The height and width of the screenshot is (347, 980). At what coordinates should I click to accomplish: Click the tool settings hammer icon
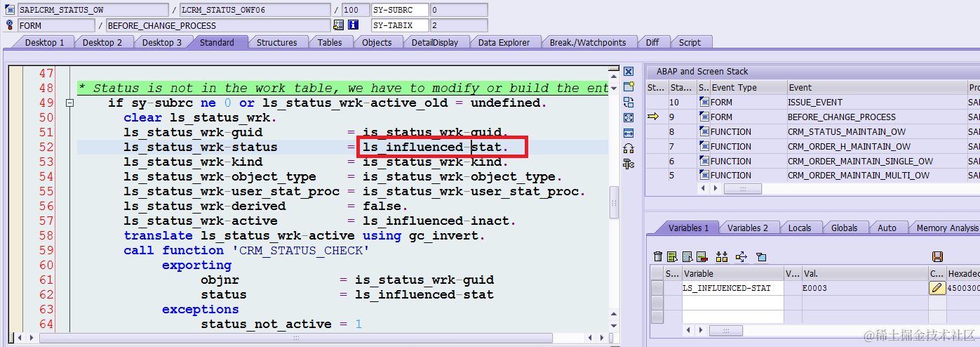(x=629, y=164)
